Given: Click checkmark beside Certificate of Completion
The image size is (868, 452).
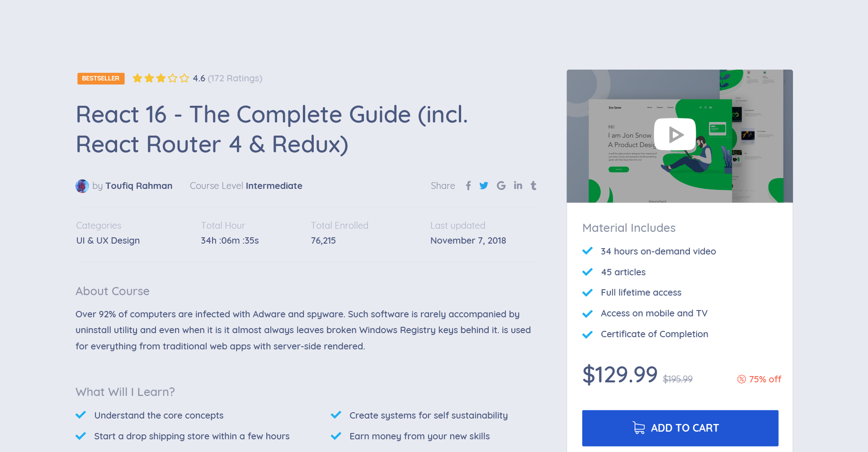Looking at the screenshot, I should click(587, 334).
